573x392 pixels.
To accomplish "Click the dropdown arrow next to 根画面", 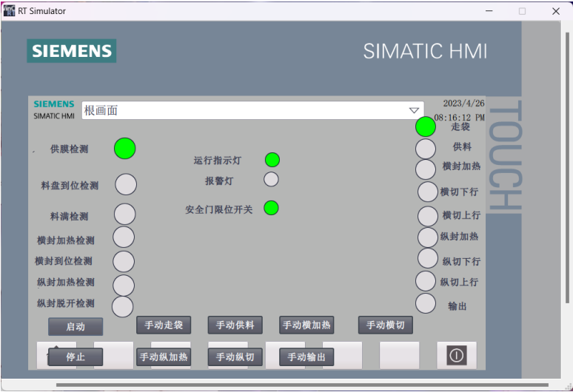I will (414, 110).
